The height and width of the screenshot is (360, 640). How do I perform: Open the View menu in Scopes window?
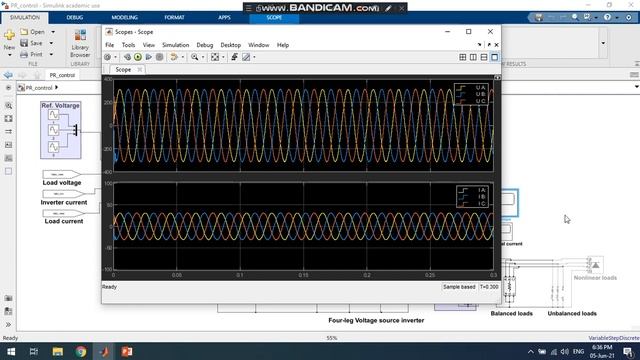tap(149, 45)
